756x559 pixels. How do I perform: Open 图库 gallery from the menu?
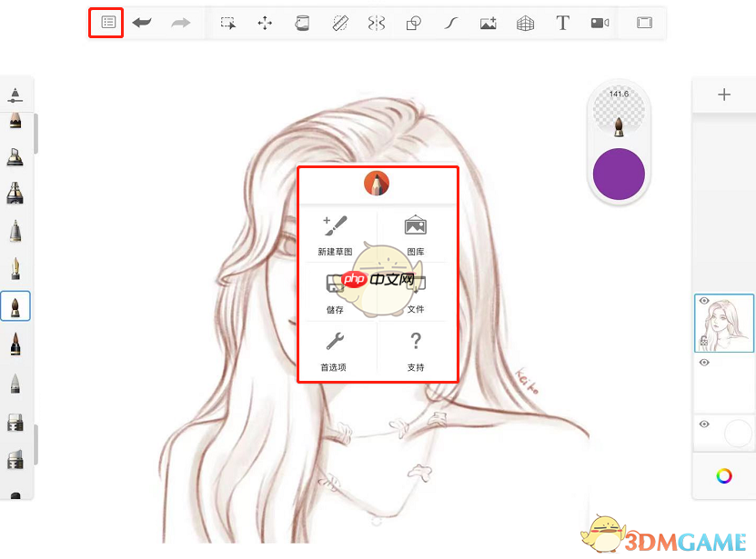pos(416,235)
